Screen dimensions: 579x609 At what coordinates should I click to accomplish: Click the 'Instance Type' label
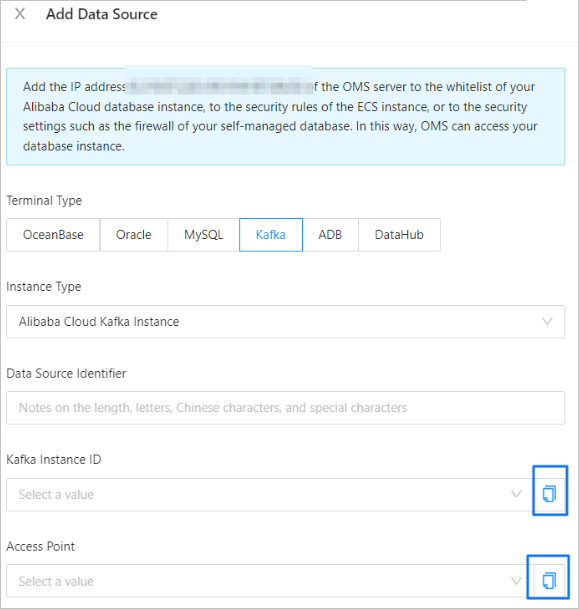click(44, 287)
